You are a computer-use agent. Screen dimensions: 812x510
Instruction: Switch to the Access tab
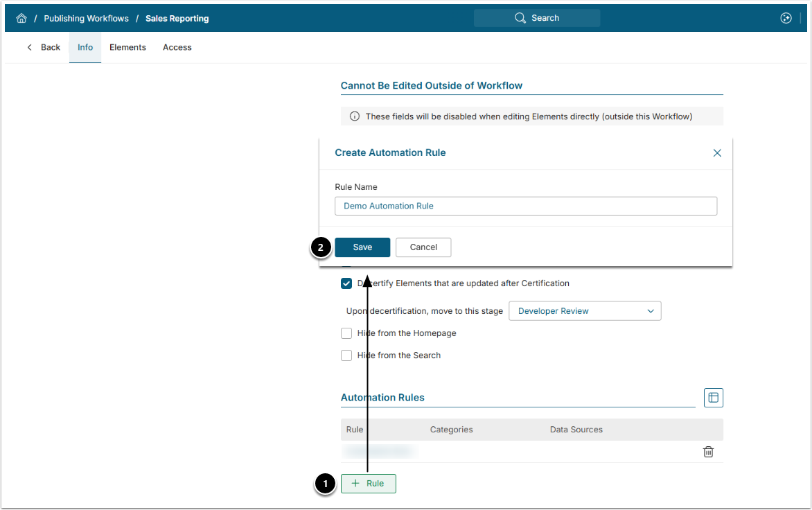pyautogui.click(x=177, y=48)
